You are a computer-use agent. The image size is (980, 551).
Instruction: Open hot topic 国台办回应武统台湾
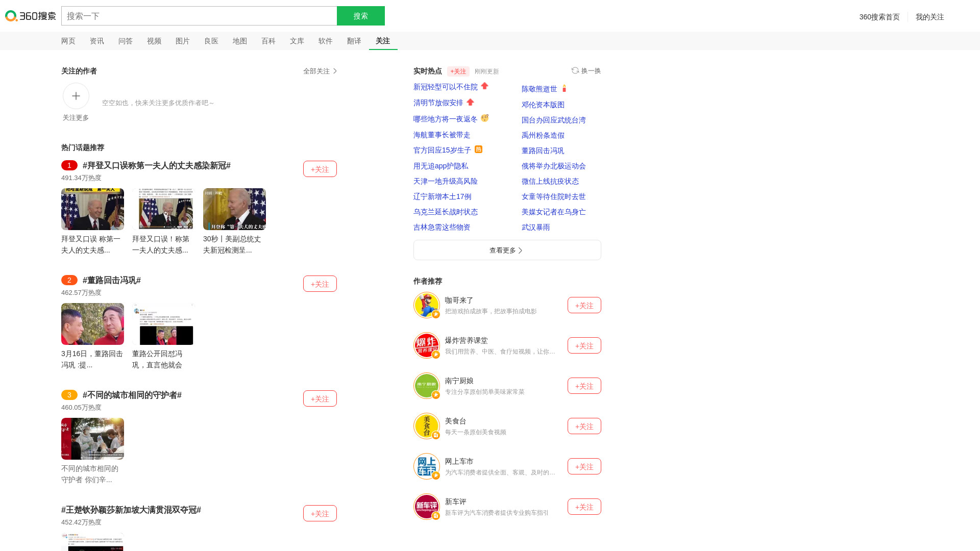(x=554, y=120)
